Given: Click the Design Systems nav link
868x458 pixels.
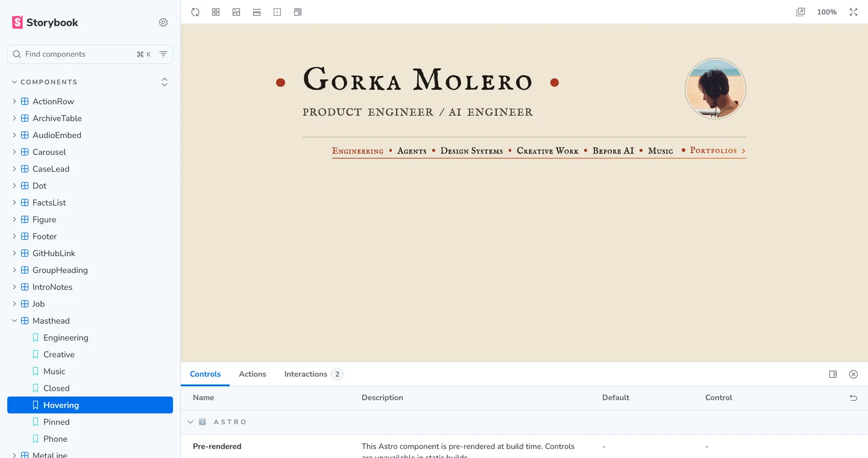Looking at the screenshot, I should tap(471, 151).
